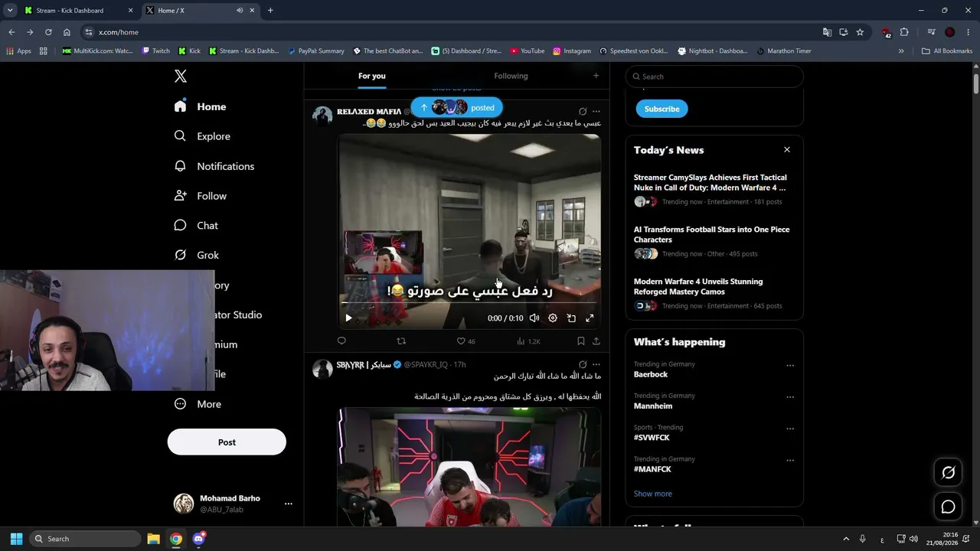Enable picture-in-picture for the video
Image resolution: width=980 pixels, height=551 pixels.
point(571,318)
